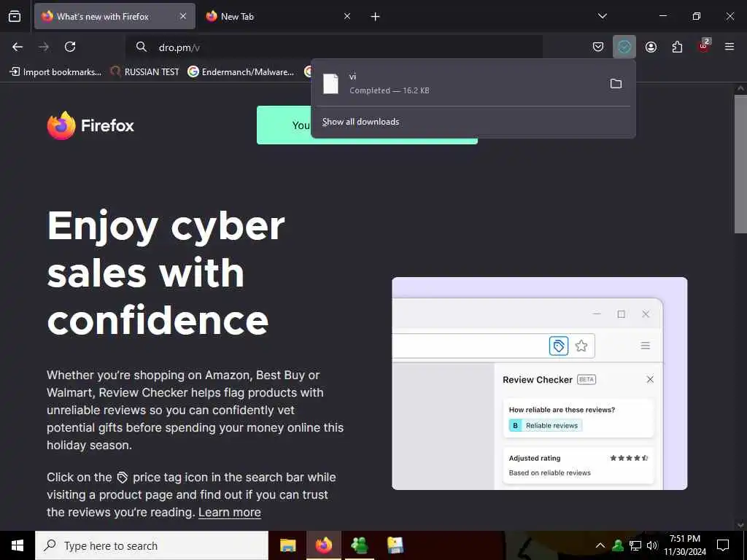
Task: Toggle the Downloads toolbar button
Action: pyautogui.click(x=624, y=47)
